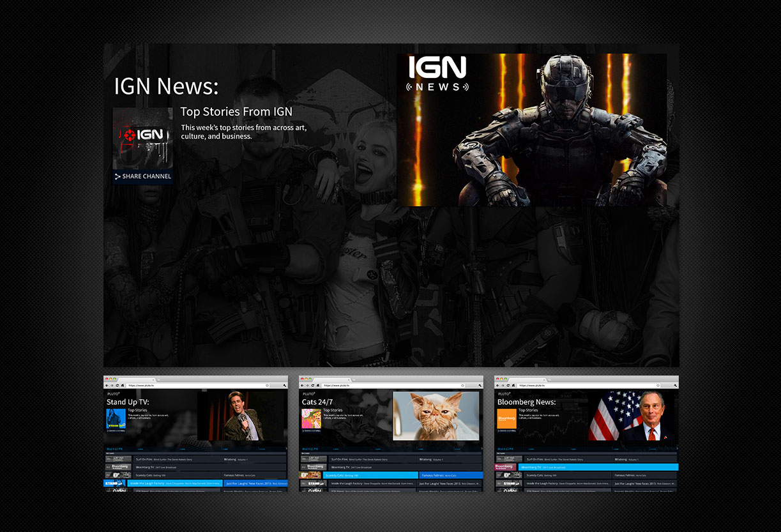Click the Stand Up channel logo in the Stand Up TV guide
781x532 pixels.
115,483
